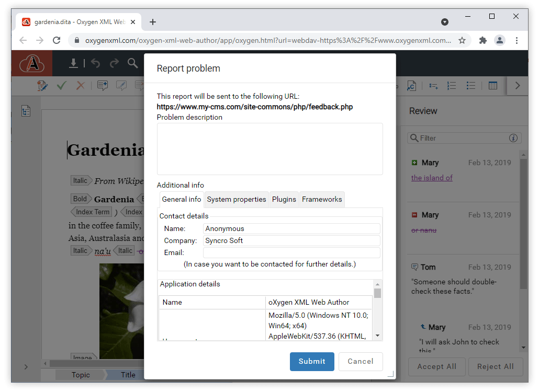Click the Application details scrollbar down arrow
Viewport: 539px width, 392px height.
click(x=377, y=336)
